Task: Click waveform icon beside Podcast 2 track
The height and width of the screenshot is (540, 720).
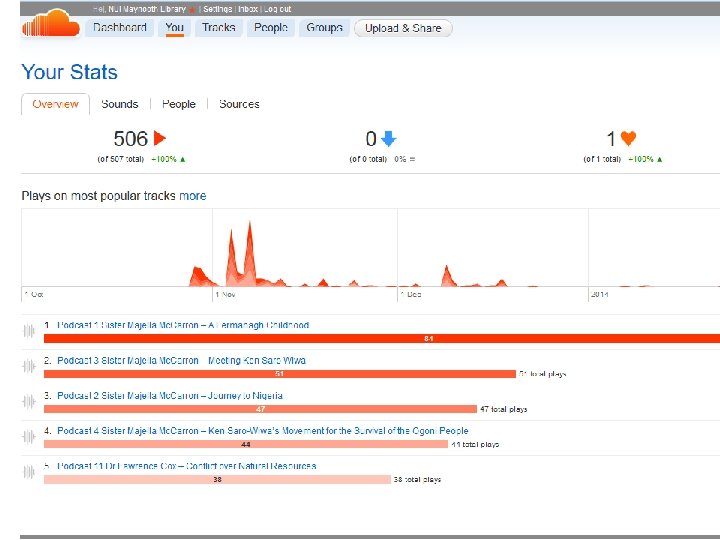Action: (x=29, y=401)
